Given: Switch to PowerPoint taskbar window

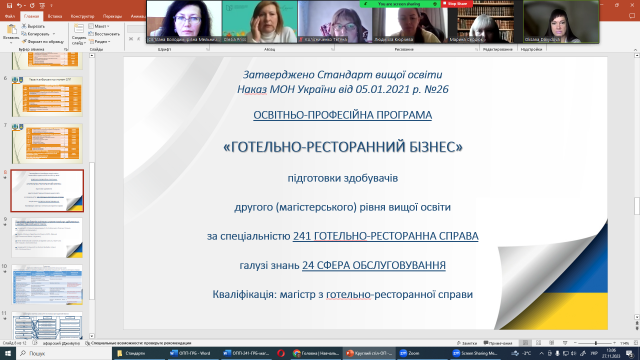Looking at the screenshot, I should pyautogui.click(x=369, y=353).
